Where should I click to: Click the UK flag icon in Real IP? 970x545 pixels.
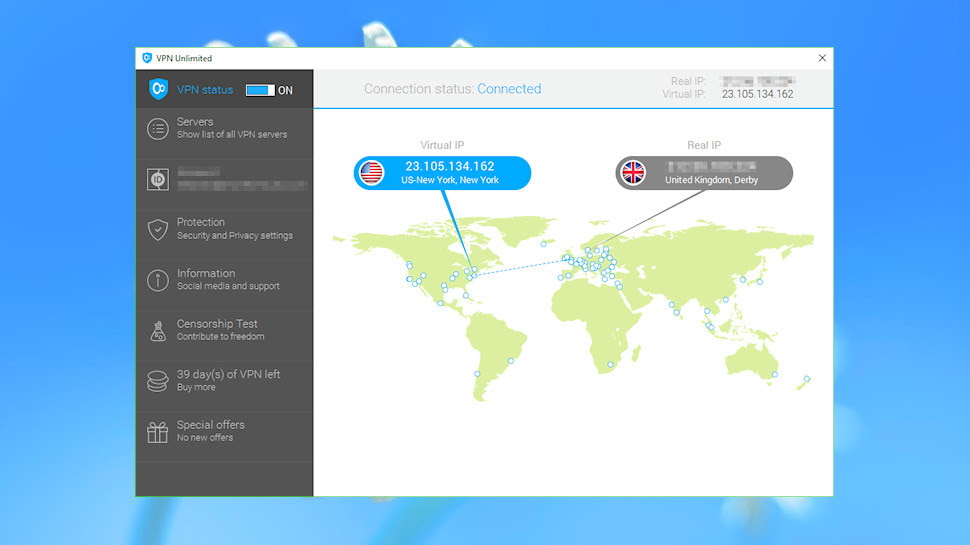point(633,173)
